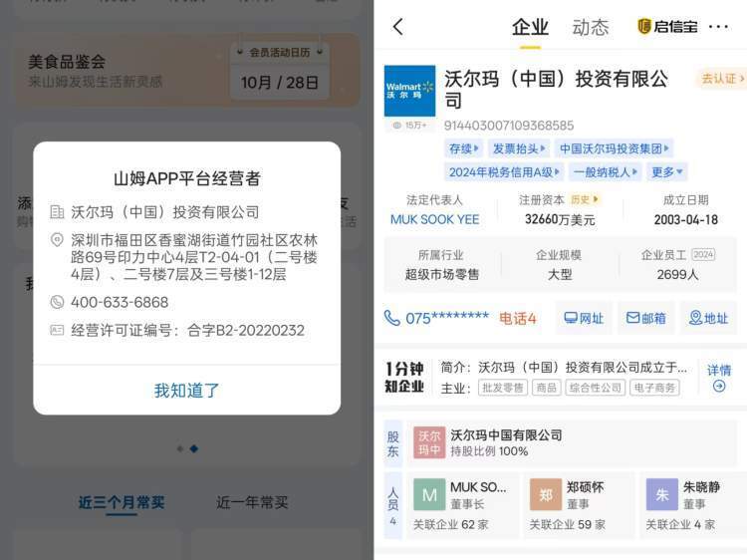Open director 郑硕怀 avatar icon
The width and height of the screenshot is (747, 560).
click(546, 494)
